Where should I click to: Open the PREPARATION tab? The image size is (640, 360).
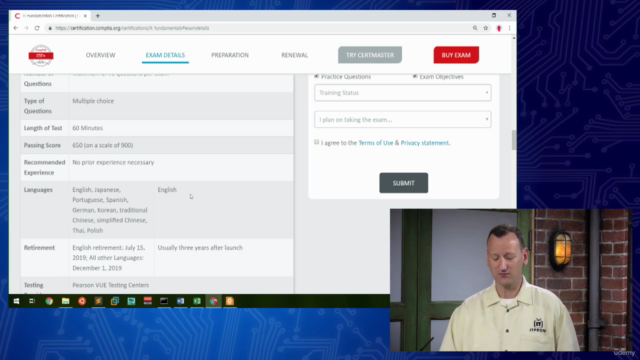(230, 55)
